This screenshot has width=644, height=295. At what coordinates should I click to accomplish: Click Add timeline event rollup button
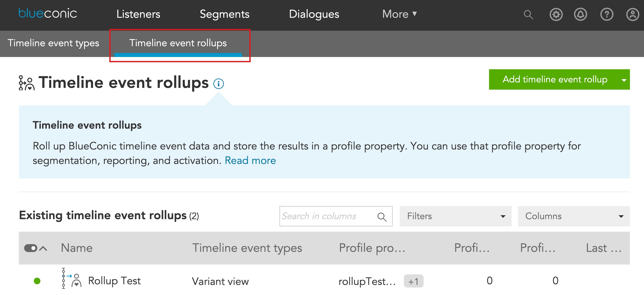coord(555,79)
